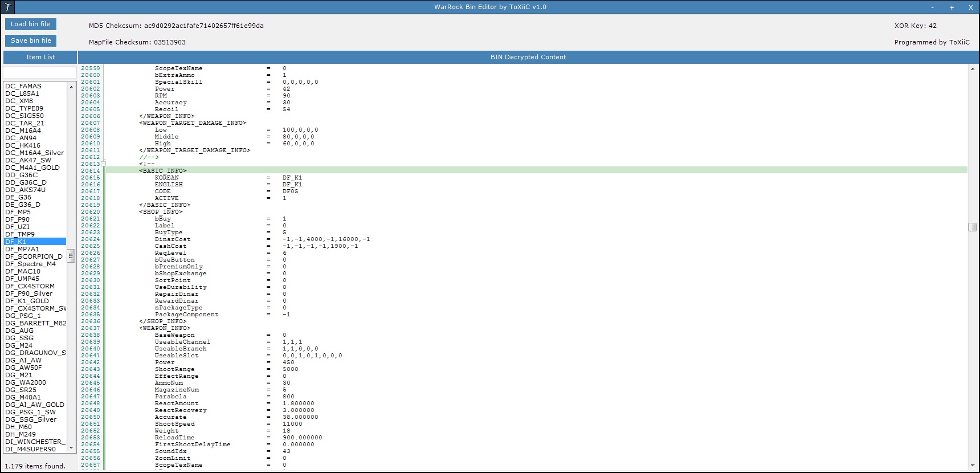
Task: Pick DG_AUG in the item list
Action: (19, 331)
